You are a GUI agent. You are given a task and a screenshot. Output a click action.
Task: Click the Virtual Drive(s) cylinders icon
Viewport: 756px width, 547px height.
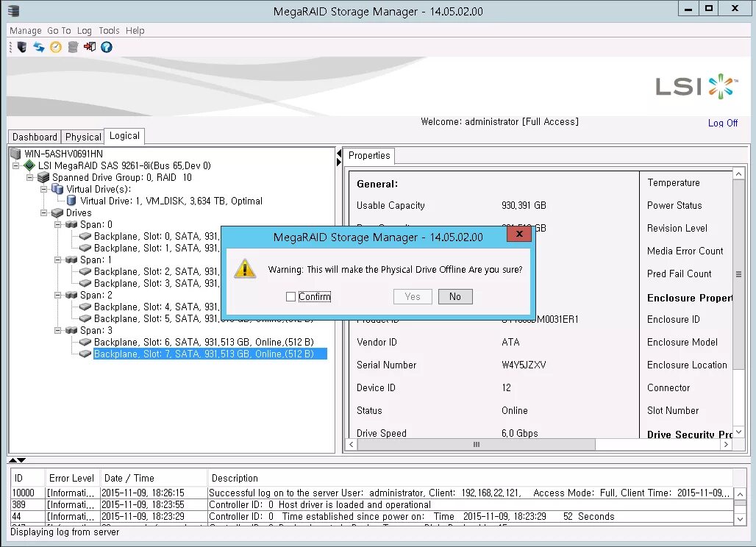[57, 189]
